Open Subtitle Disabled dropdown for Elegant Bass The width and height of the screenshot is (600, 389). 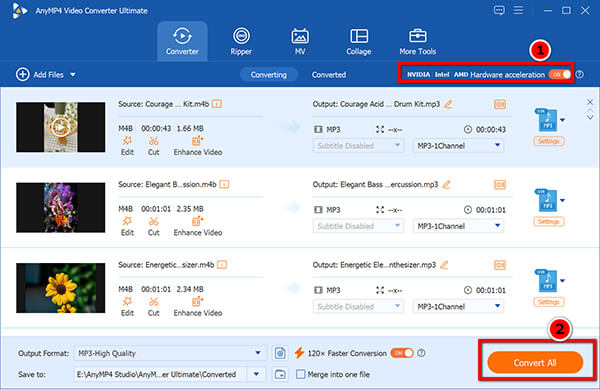coord(358,226)
